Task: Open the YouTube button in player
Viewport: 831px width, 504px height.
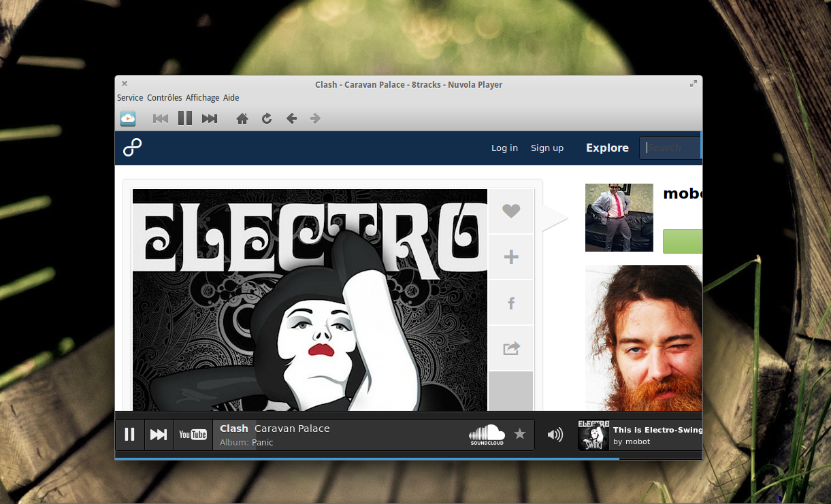Action: tap(193, 435)
